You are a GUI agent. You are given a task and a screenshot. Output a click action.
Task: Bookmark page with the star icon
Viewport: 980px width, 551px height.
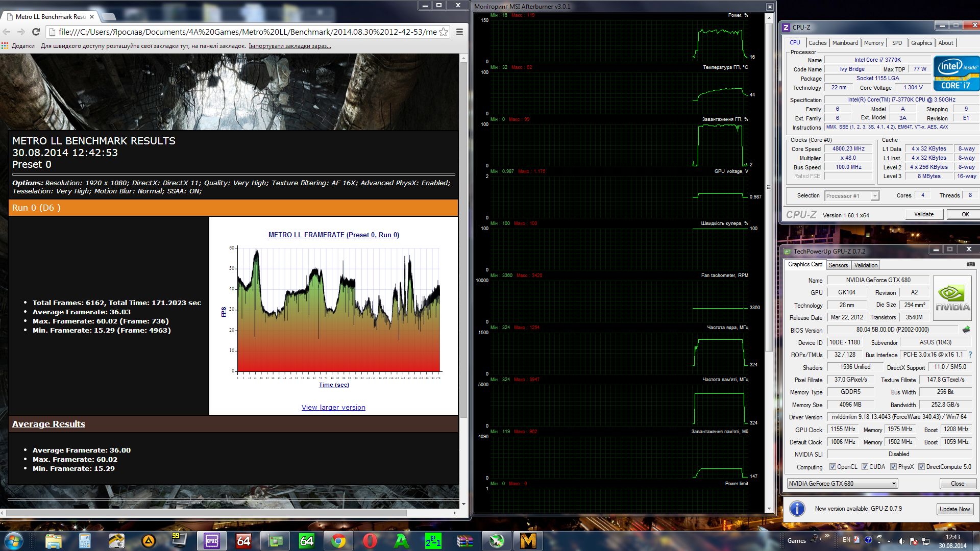click(x=444, y=32)
